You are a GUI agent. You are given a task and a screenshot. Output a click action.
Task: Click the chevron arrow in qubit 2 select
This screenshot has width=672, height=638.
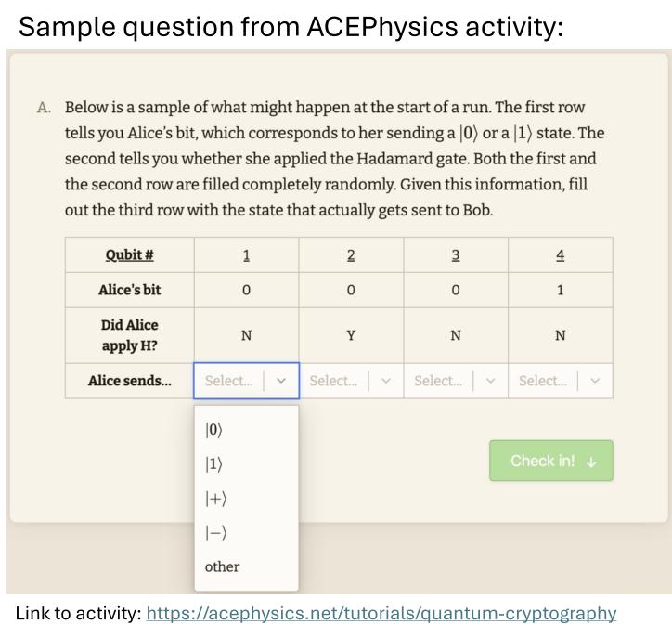(386, 381)
